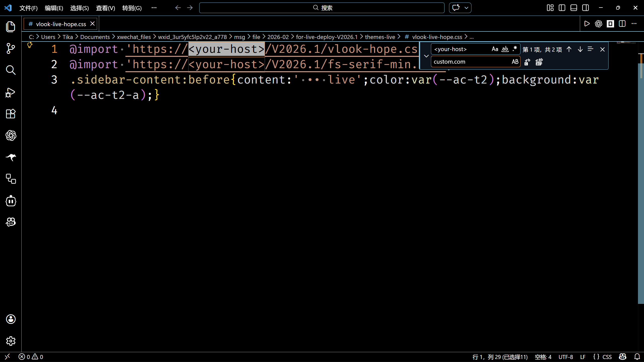Toggle Match Case in find box
This screenshot has height=362, width=644.
(495, 49)
